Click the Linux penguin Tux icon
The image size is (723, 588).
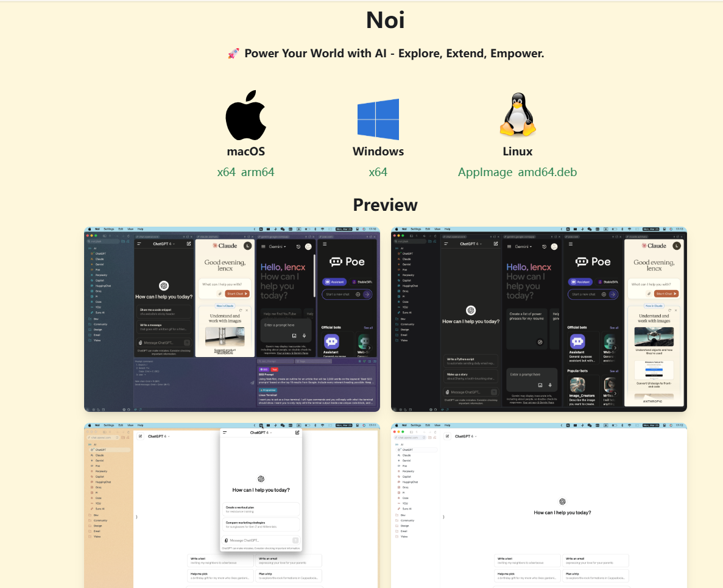518,115
